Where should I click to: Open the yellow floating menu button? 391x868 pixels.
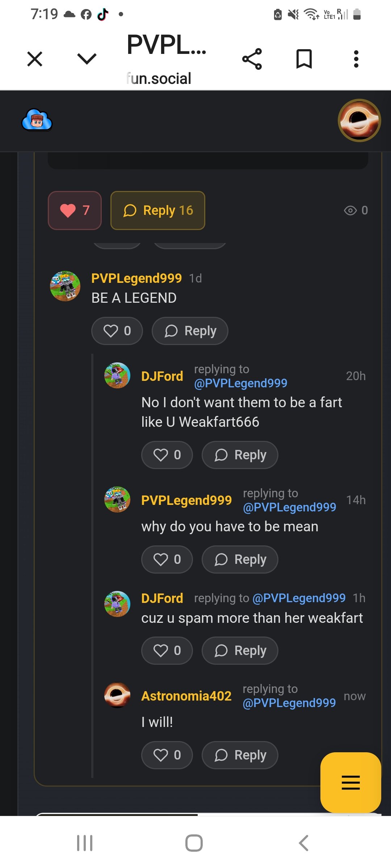pyautogui.click(x=350, y=782)
